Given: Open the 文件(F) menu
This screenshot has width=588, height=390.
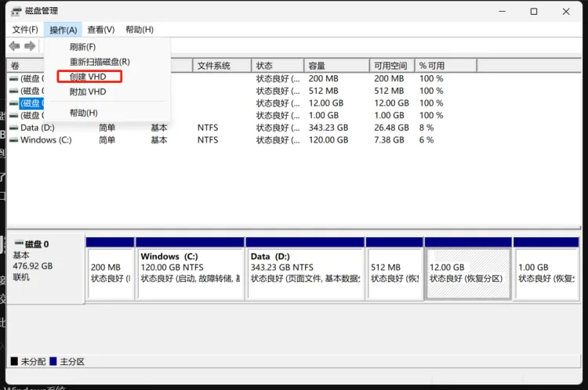Looking at the screenshot, I should point(25,30).
